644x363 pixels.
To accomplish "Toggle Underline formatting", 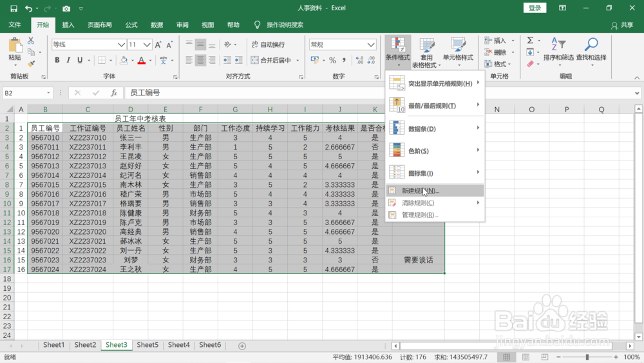I will (x=80, y=61).
